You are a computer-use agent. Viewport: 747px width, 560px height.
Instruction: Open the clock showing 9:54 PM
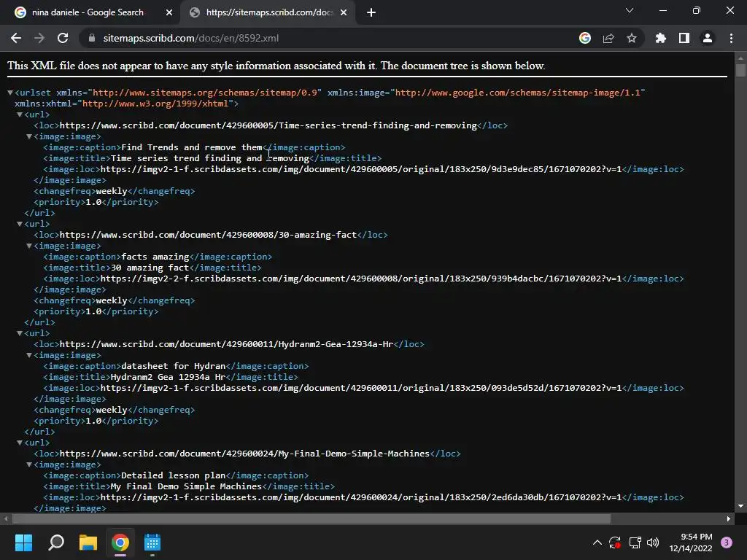click(691, 542)
